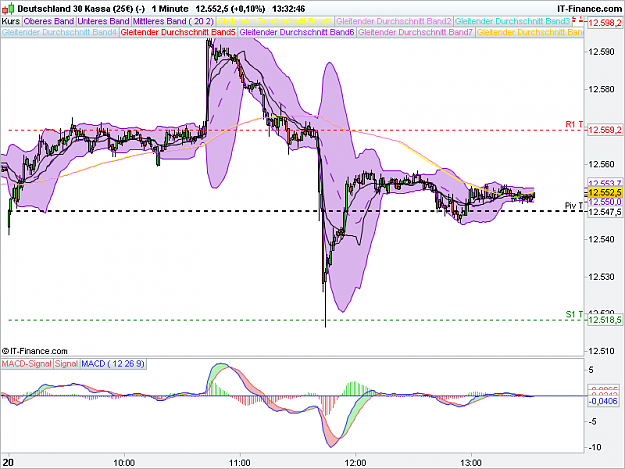625x469 pixels.
Task: Click the Gleitender Durchschnitt Band4 label
Action: tap(59, 32)
